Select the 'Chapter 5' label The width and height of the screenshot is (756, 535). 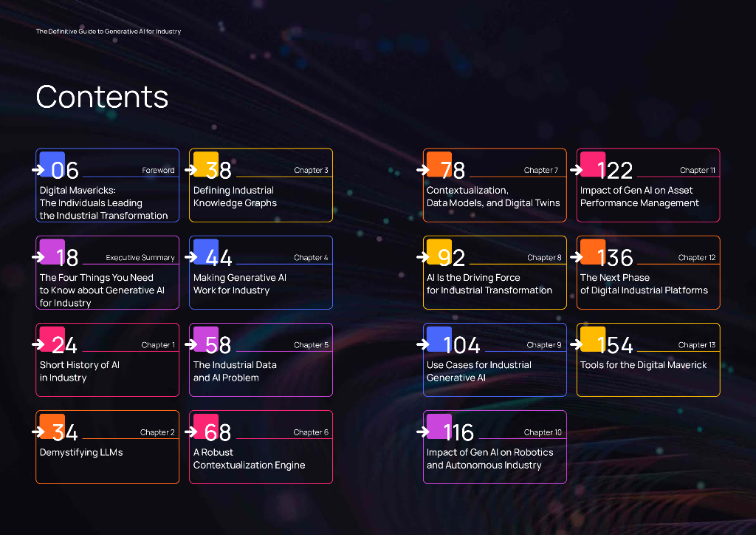point(311,345)
